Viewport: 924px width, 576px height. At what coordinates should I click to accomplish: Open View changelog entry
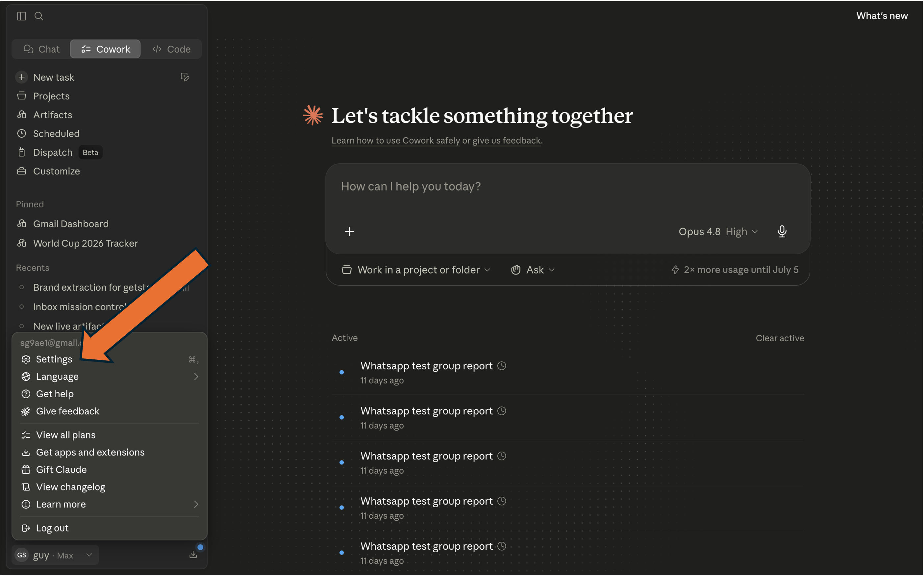110,487
